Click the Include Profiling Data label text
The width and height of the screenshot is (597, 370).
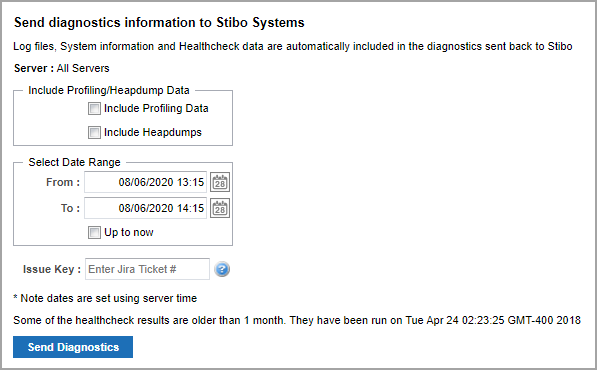pyautogui.click(x=156, y=108)
